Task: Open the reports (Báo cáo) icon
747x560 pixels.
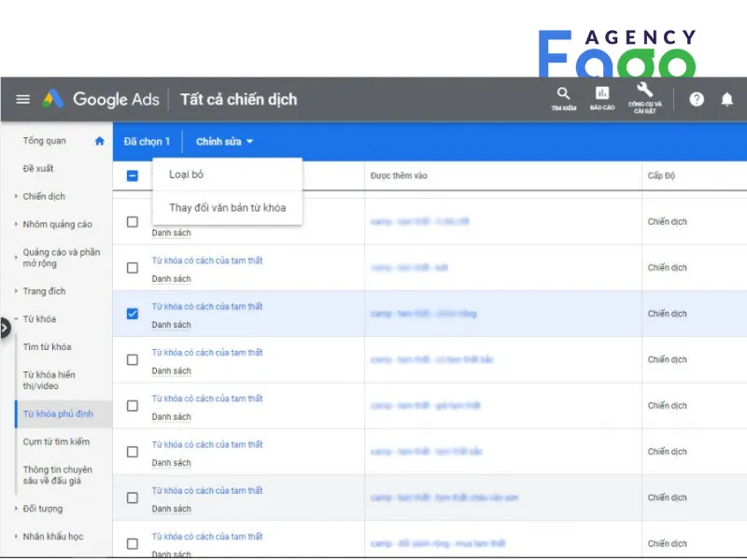Action: 602,97
